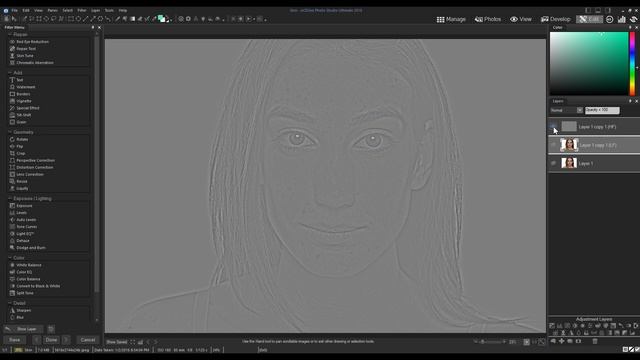This screenshot has width=640, height=360.
Task: Click the layer Opacity field
Action: [602, 110]
